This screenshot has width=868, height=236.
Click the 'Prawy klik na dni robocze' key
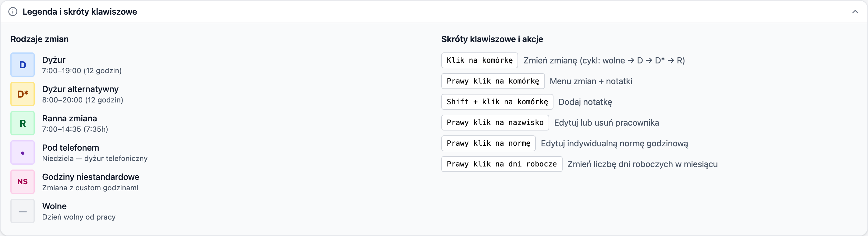(501, 164)
